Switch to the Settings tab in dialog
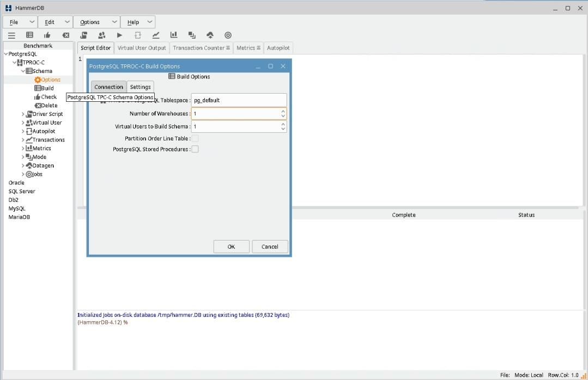The height and width of the screenshot is (380, 588). (140, 87)
